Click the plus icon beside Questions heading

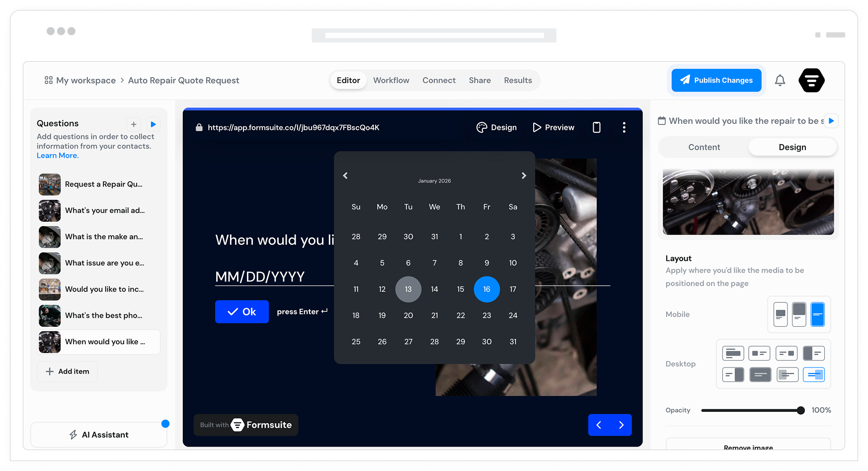click(134, 124)
